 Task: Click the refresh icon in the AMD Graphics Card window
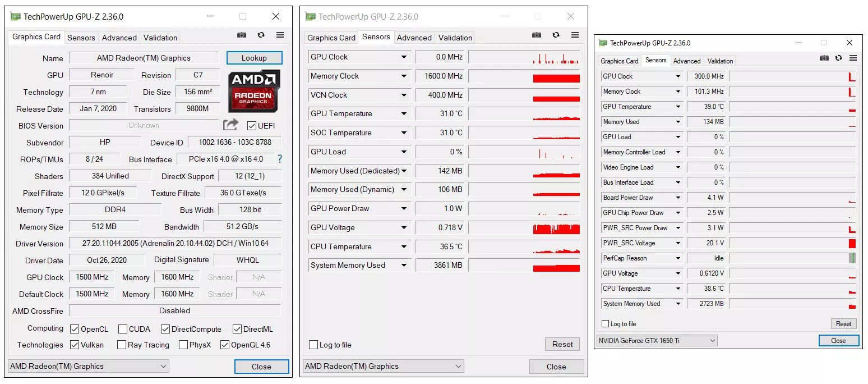click(261, 35)
